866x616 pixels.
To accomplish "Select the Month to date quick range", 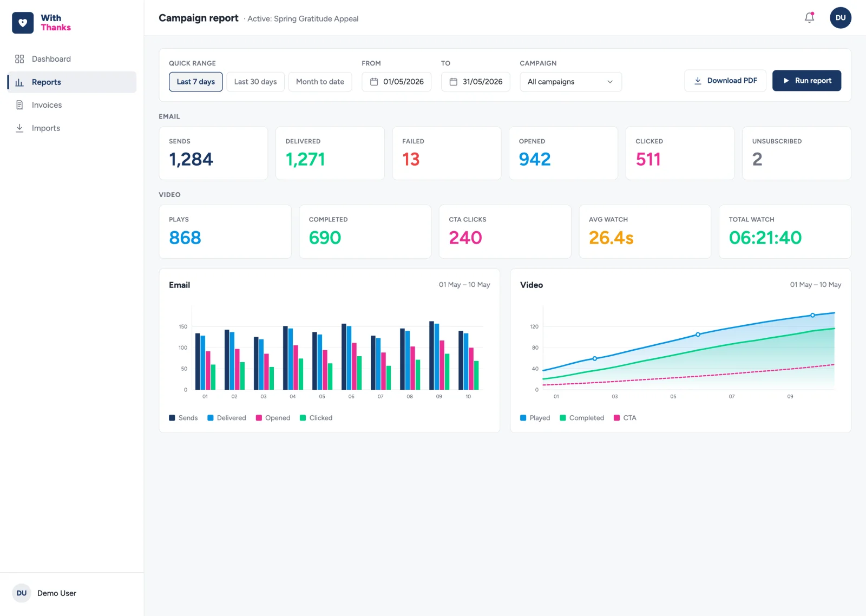I will 320,82.
